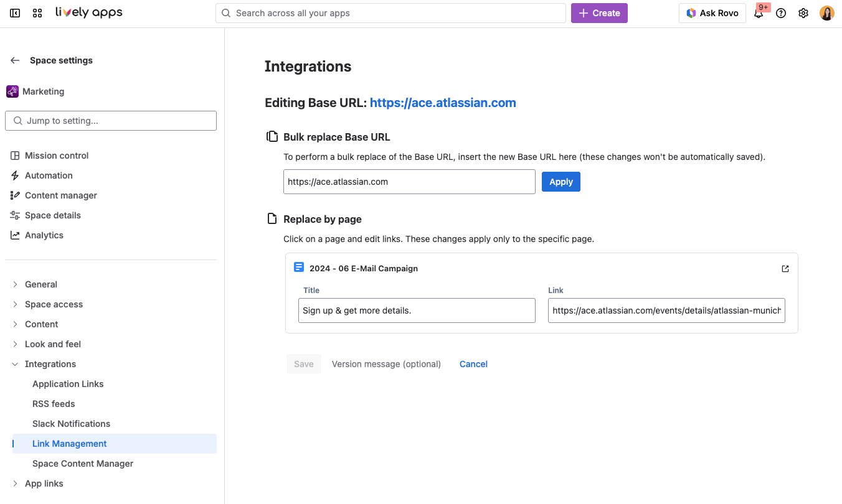Screen dimensions: 842x504
Task: Go back using the Space settings arrow
Action: tap(15, 60)
